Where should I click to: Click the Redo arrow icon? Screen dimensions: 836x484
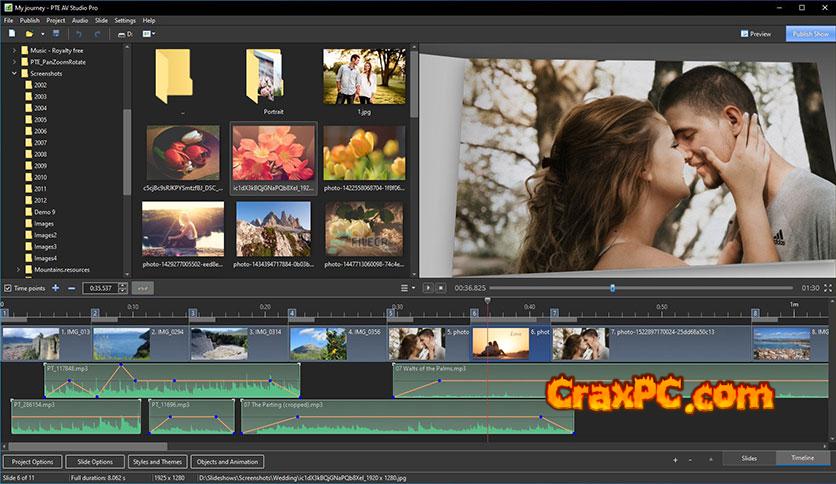click(x=98, y=34)
